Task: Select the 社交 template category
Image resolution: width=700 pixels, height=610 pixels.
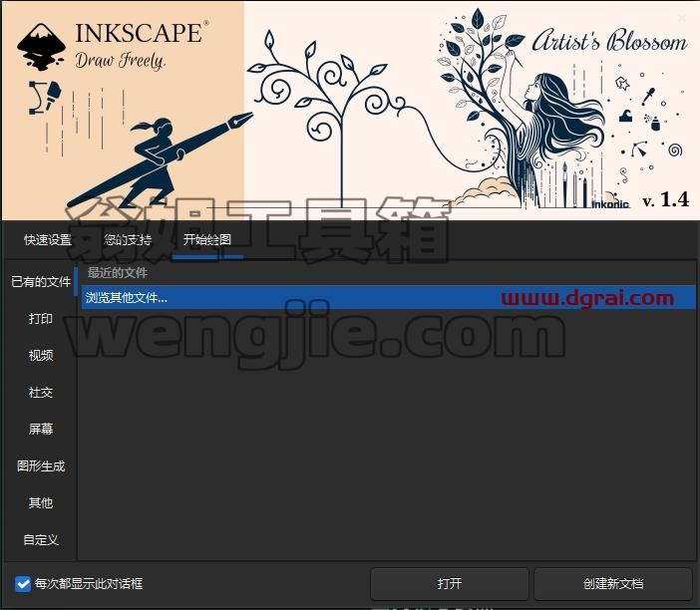Action: tap(41, 393)
